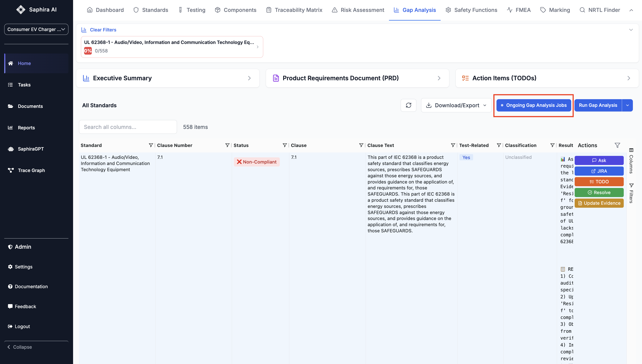Open the FMEA tab
Screen dimensions: 642x364
coord(519,10)
